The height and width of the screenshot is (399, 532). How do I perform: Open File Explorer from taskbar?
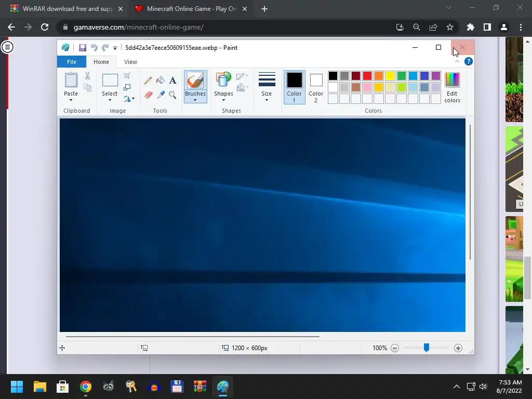[x=39, y=387]
